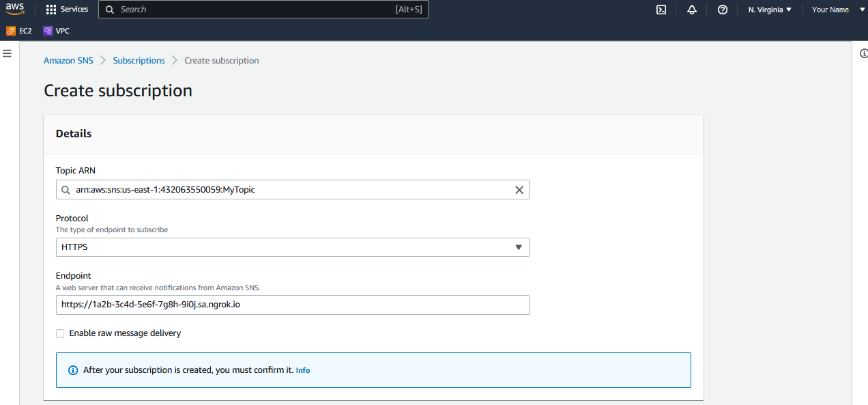Open the N. Virginia region selector
The height and width of the screenshot is (405, 868).
coord(770,10)
